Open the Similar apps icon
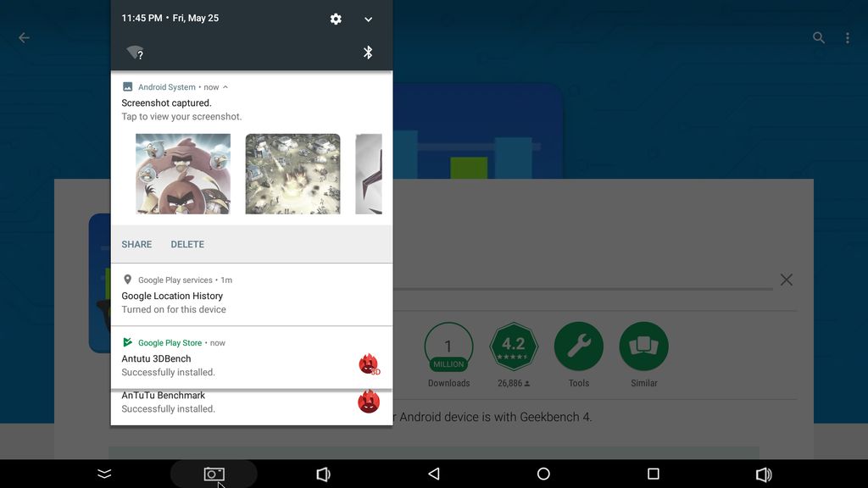Image resolution: width=868 pixels, height=488 pixels. pos(644,347)
